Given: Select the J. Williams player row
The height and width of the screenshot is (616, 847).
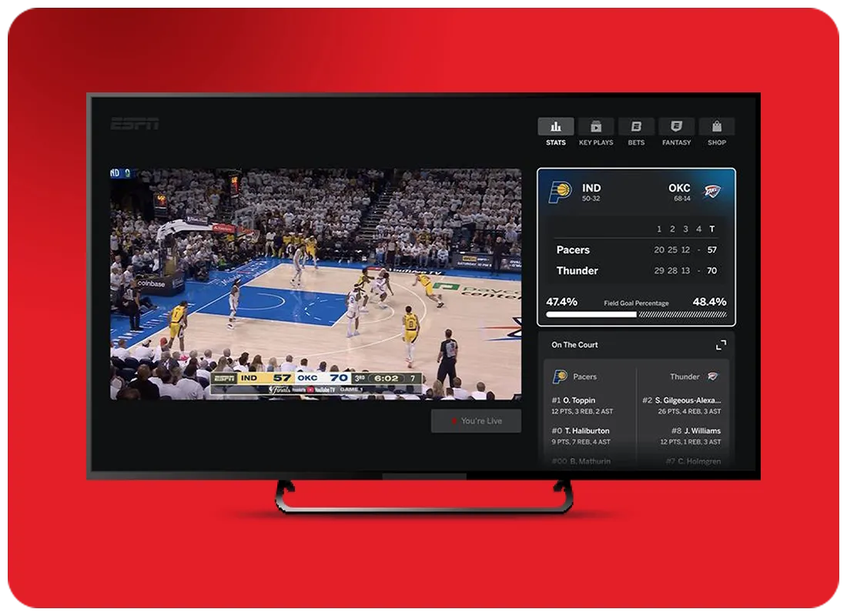Looking at the screenshot, I should (691, 436).
